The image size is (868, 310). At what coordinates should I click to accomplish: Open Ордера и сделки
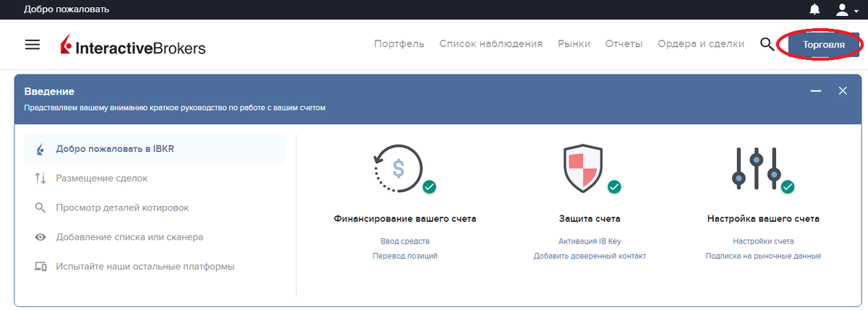[701, 44]
